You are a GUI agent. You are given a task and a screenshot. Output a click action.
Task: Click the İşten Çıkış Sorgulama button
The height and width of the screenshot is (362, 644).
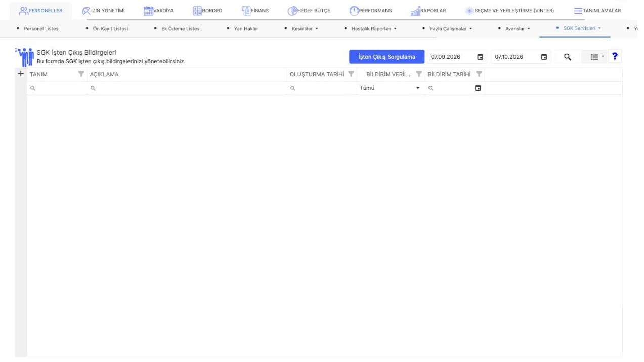click(387, 57)
